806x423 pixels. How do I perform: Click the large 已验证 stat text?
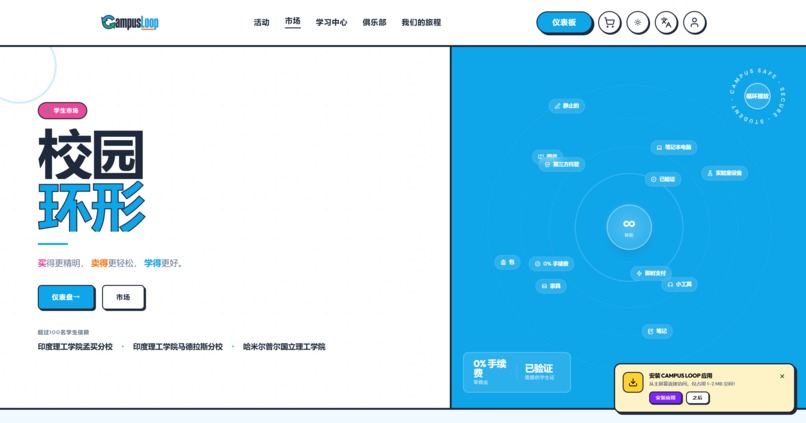pos(539,368)
